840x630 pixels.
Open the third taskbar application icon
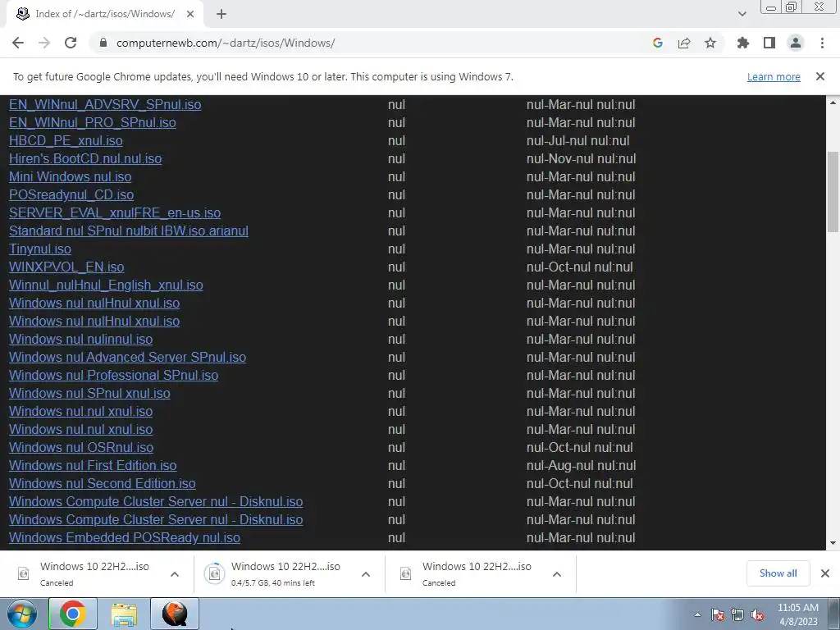tap(175, 614)
